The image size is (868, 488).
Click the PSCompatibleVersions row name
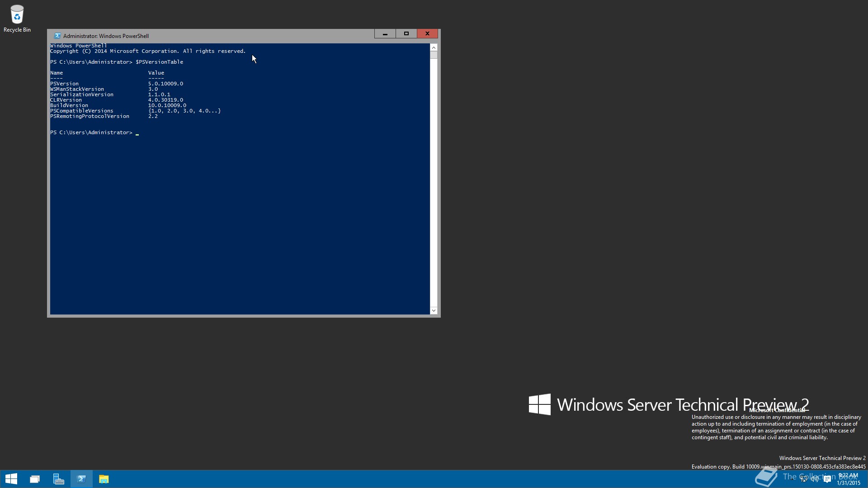point(82,111)
